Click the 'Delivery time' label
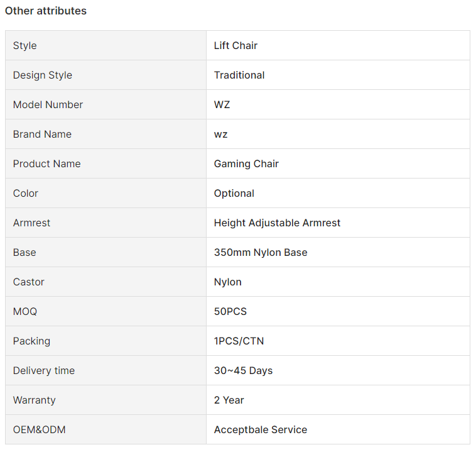 [x=44, y=370]
